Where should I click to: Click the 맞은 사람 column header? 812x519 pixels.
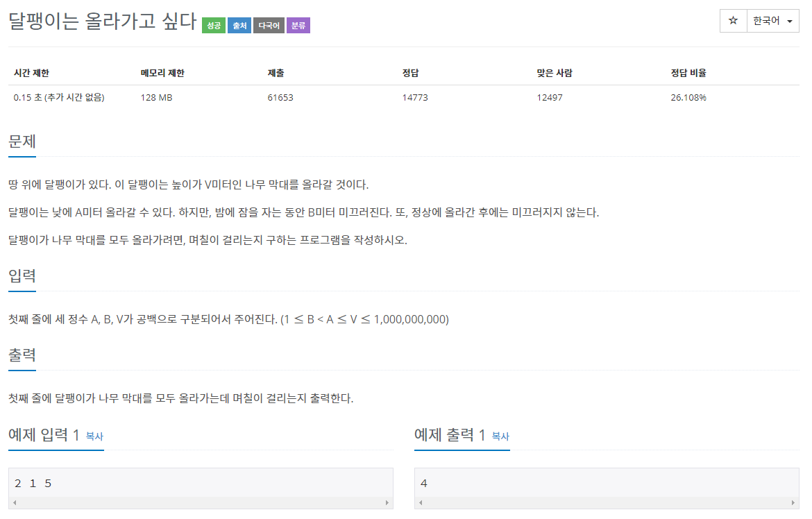[555, 73]
